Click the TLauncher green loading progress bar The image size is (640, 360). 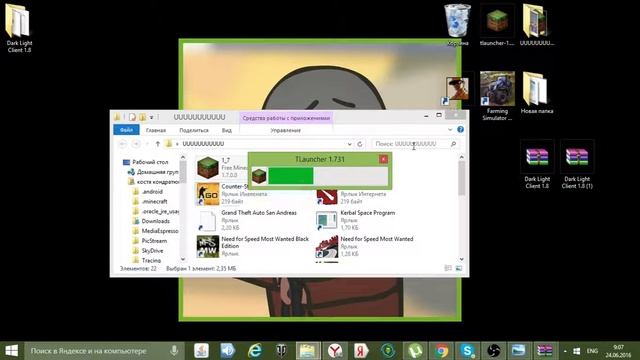click(x=291, y=176)
